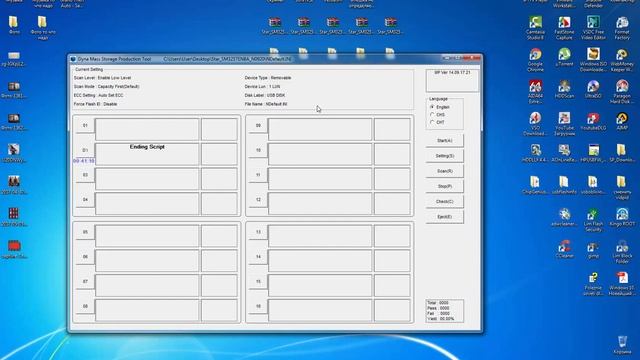This screenshot has height=360, width=640.
Task: Click port 14 status box
Action: pyautogui.click(x=320, y=260)
